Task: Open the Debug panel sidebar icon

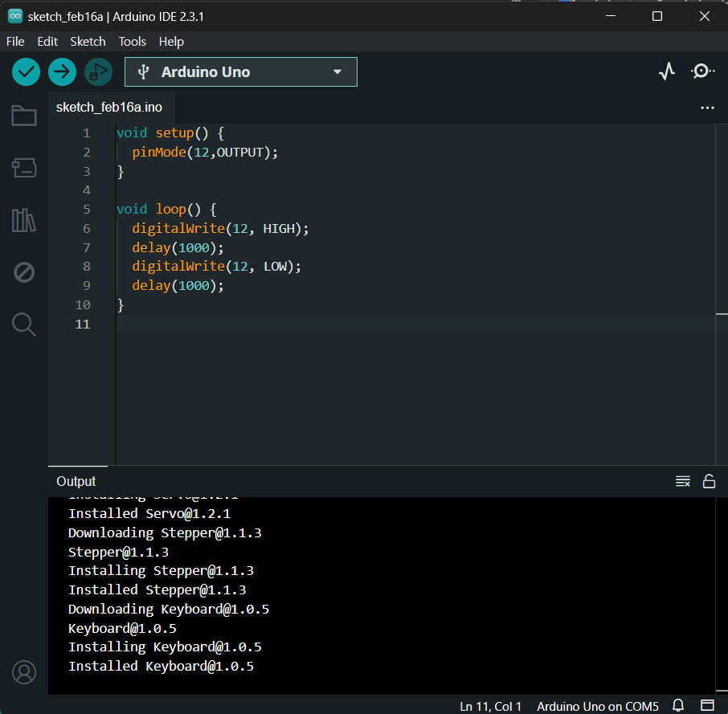Action: [24, 272]
